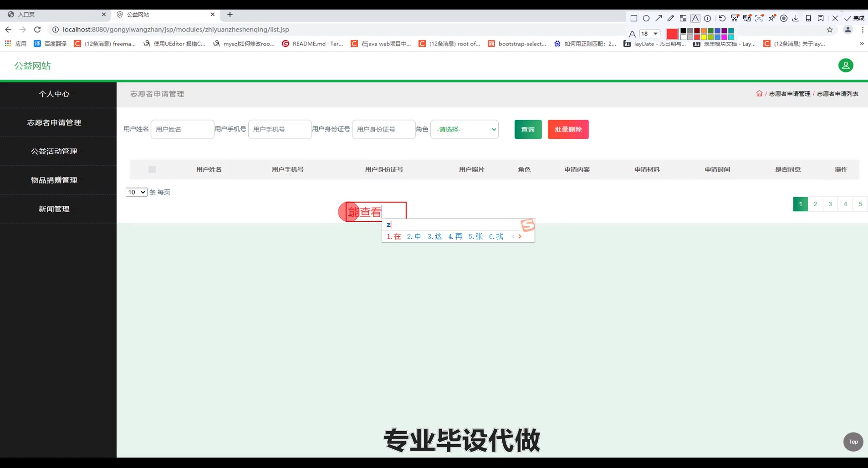Open the README.md bookmark
The width and height of the screenshot is (868, 468).
tap(312, 44)
